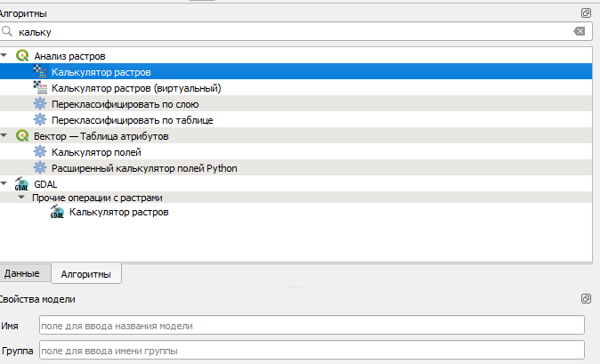
Task: Click the gear icon beside Переклассифицировать по таблице
Action: point(40,119)
